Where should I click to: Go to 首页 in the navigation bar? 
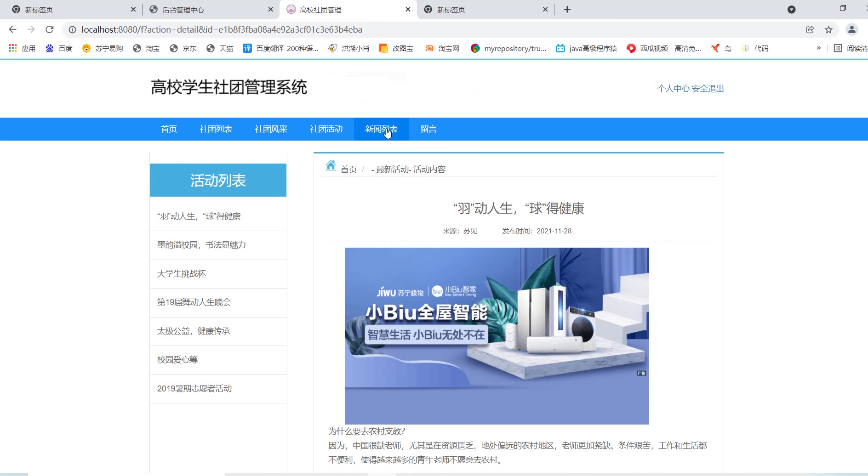[x=169, y=129]
